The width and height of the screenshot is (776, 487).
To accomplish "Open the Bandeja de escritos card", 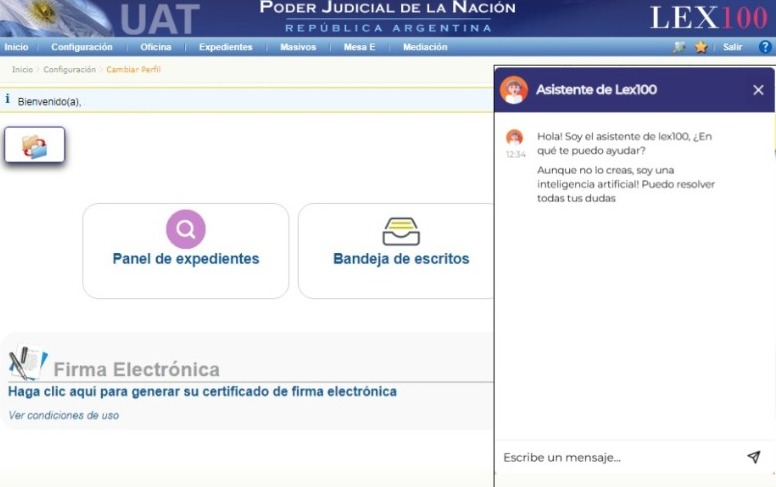I will coord(396,251).
